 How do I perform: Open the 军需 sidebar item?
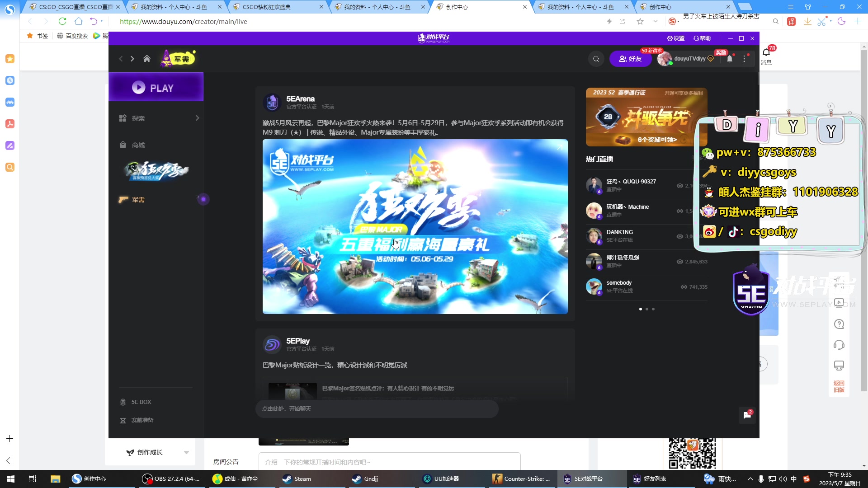click(x=138, y=200)
